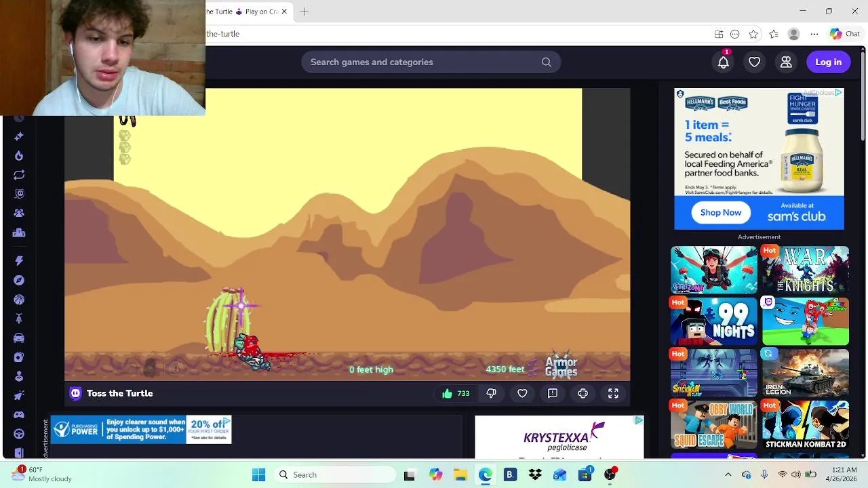Open the Multiplayer people sidebar icon
This screenshot has width=868, height=488.
coord(19,213)
